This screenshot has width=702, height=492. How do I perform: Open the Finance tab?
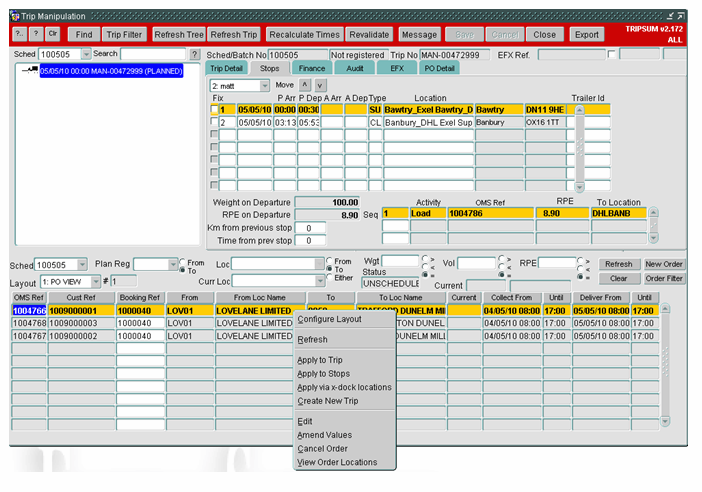[x=312, y=68]
